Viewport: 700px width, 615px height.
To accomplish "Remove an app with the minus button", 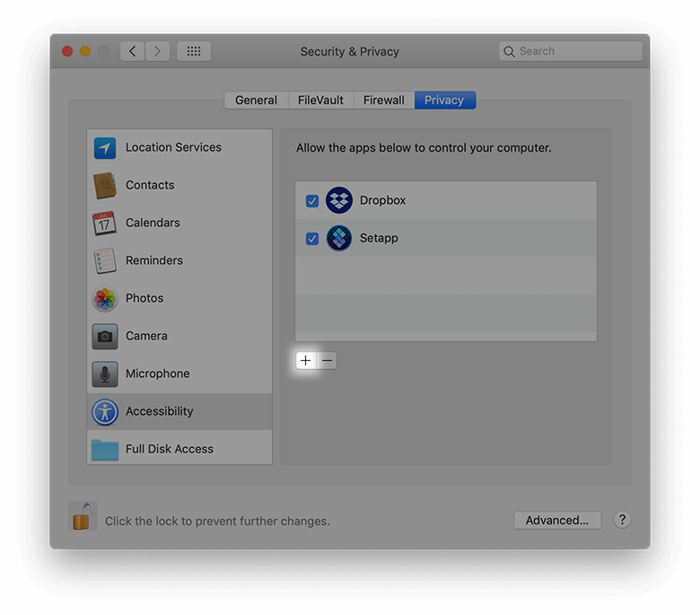I will click(327, 360).
